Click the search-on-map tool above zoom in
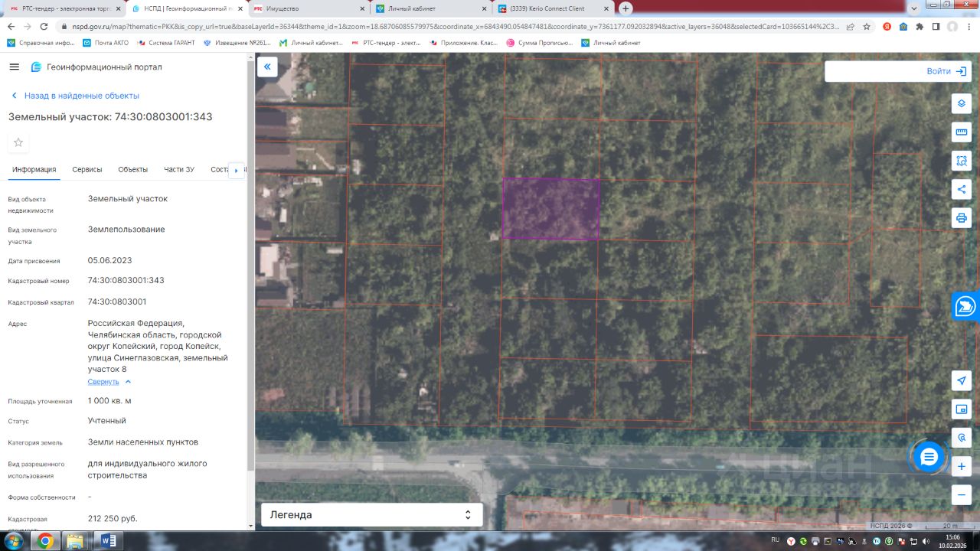 click(x=962, y=438)
